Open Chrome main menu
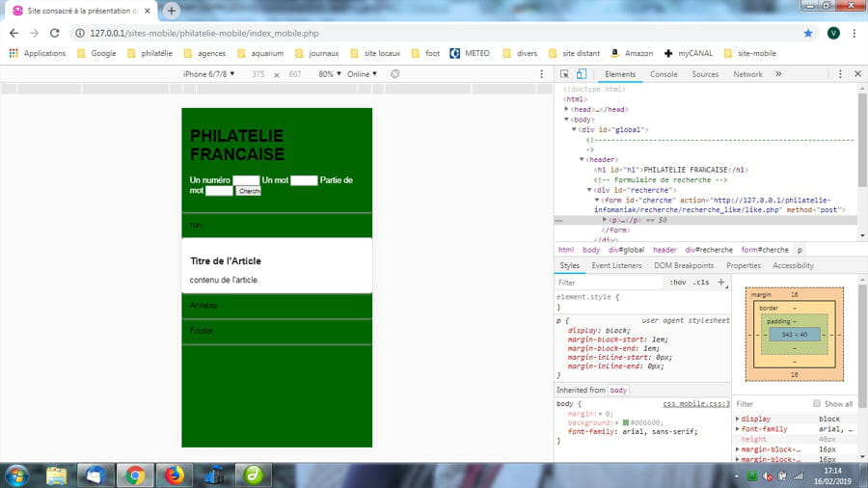The height and width of the screenshot is (488, 868). pyautogui.click(x=854, y=33)
